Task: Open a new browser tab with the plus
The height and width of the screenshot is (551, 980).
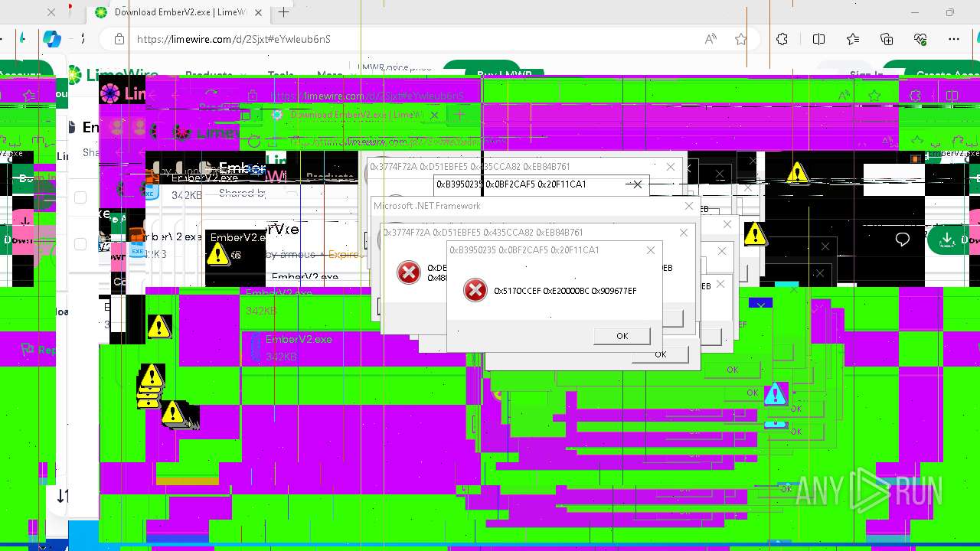Action: coord(284,12)
